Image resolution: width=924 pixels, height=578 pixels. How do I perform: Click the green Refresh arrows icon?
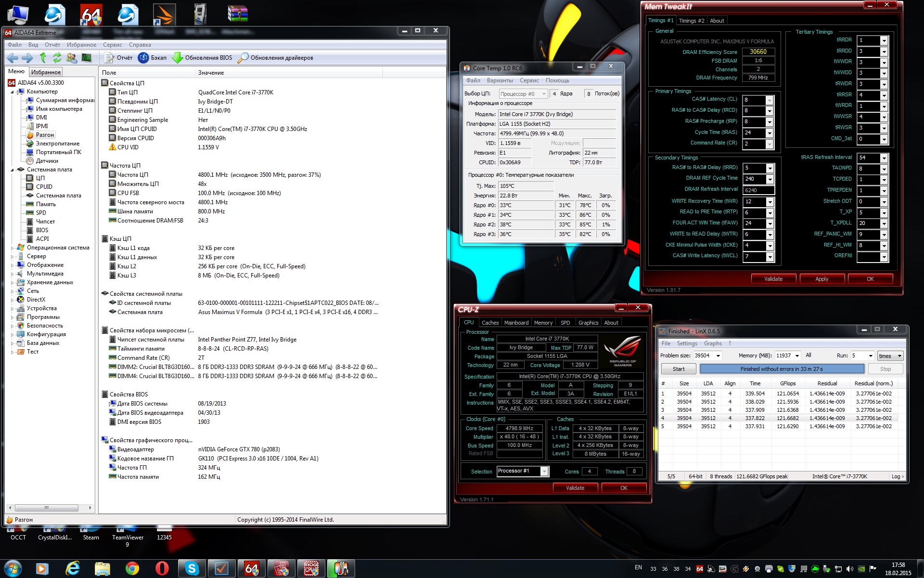[x=57, y=58]
